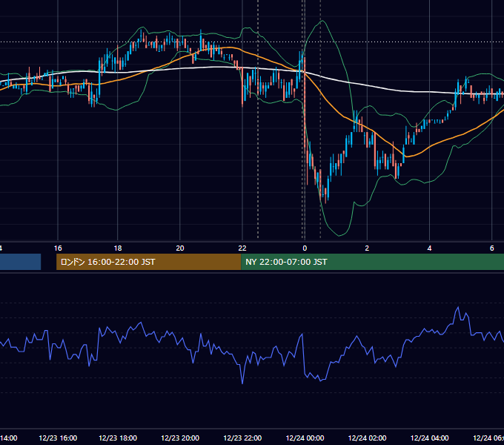
Task: Click the blue session bar left of London
Action: tap(20, 262)
